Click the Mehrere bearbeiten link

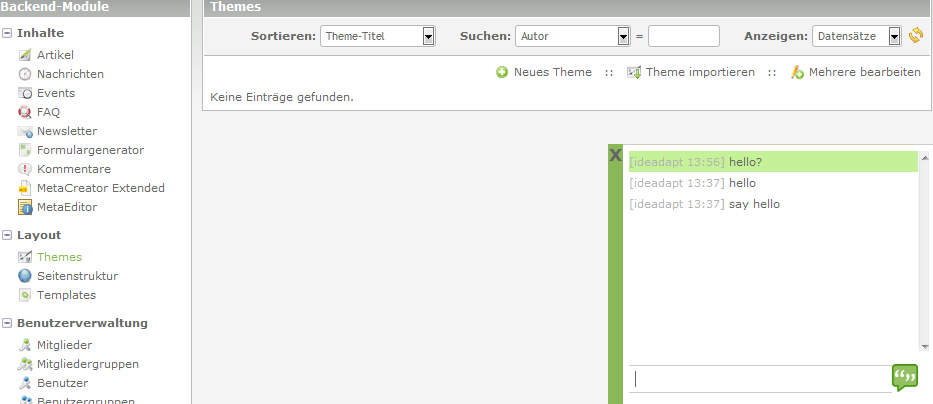[864, 73]
